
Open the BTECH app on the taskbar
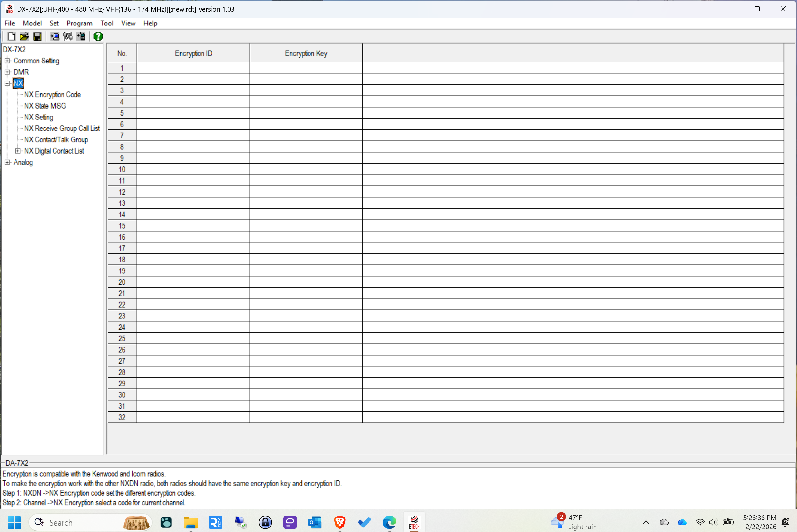414,522
